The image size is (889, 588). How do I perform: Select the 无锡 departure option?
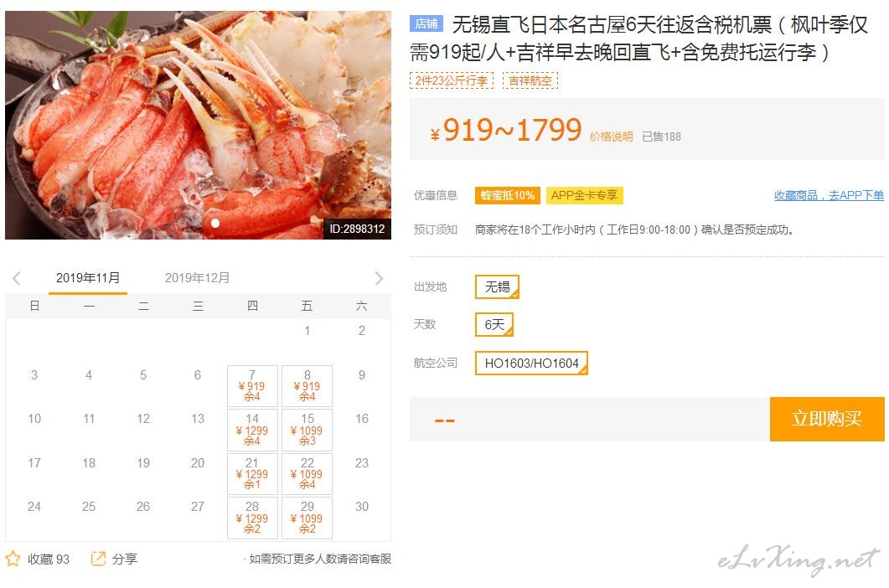(497, 287)
